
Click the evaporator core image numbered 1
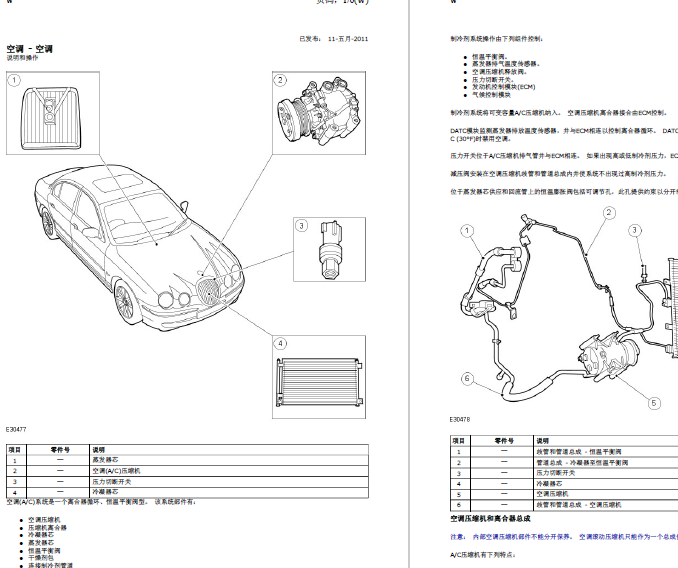pyautogui.click(x=53, y=113)
